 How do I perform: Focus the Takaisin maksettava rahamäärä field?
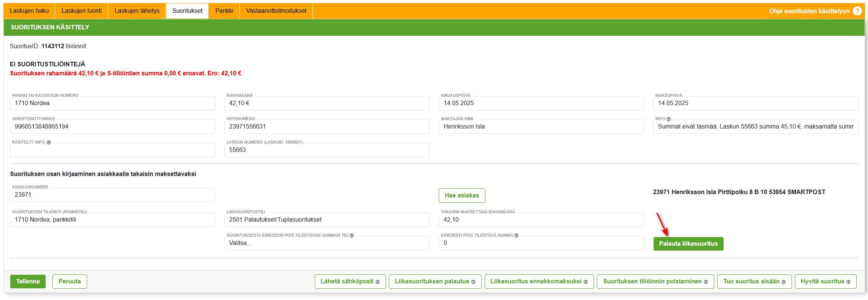541,220
